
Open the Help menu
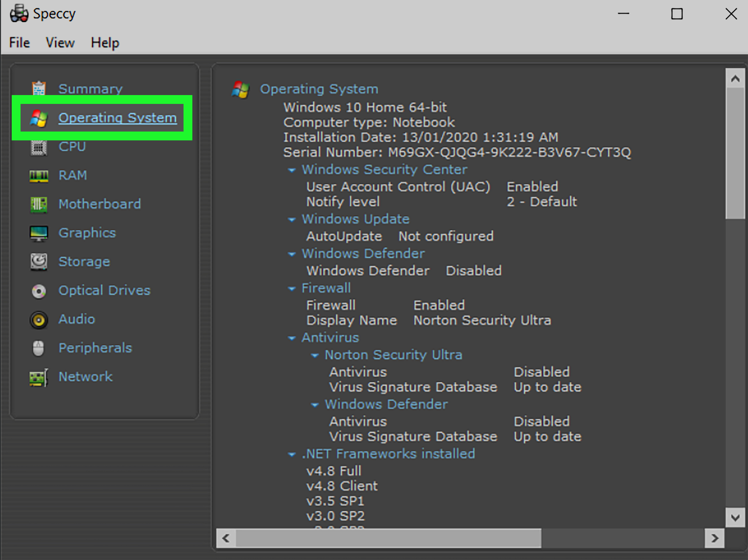105,43
